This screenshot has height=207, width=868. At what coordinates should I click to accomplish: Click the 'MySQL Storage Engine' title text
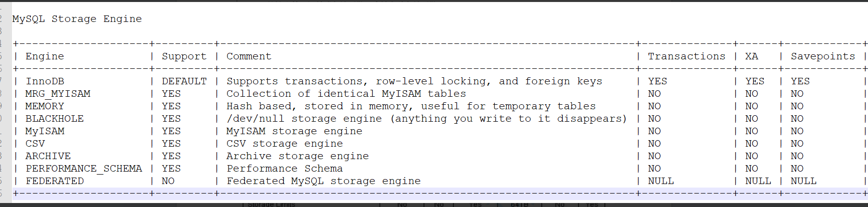[77, 19]
